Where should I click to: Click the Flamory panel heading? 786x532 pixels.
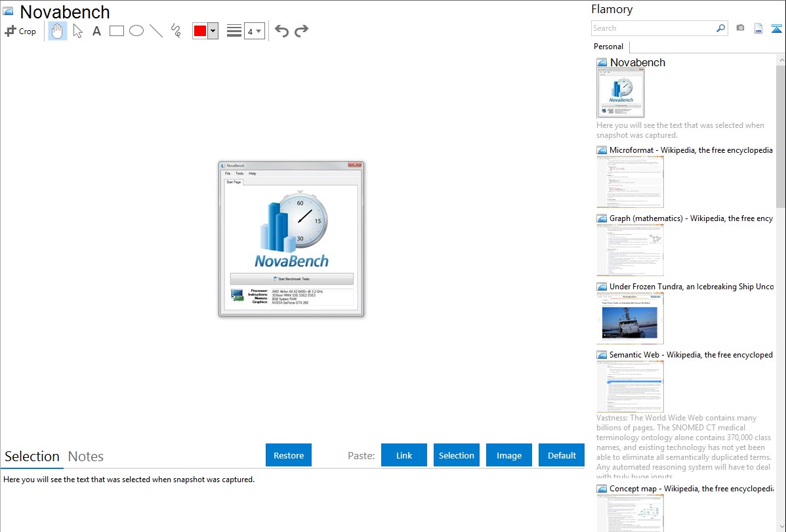coord(611,9)
